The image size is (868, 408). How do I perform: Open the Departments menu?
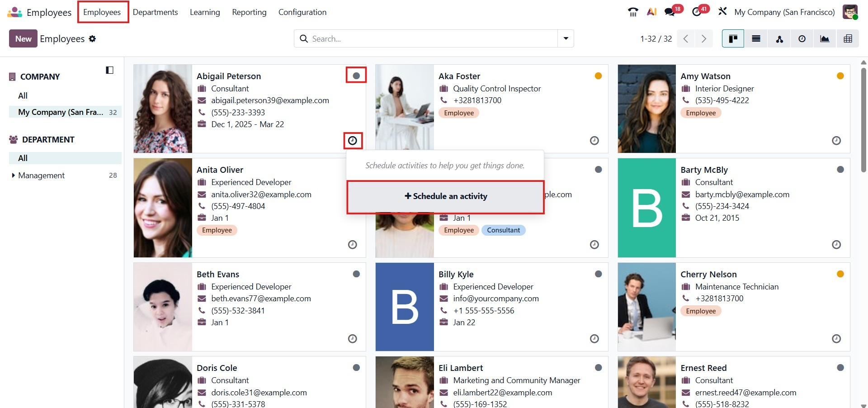point(155,12)
